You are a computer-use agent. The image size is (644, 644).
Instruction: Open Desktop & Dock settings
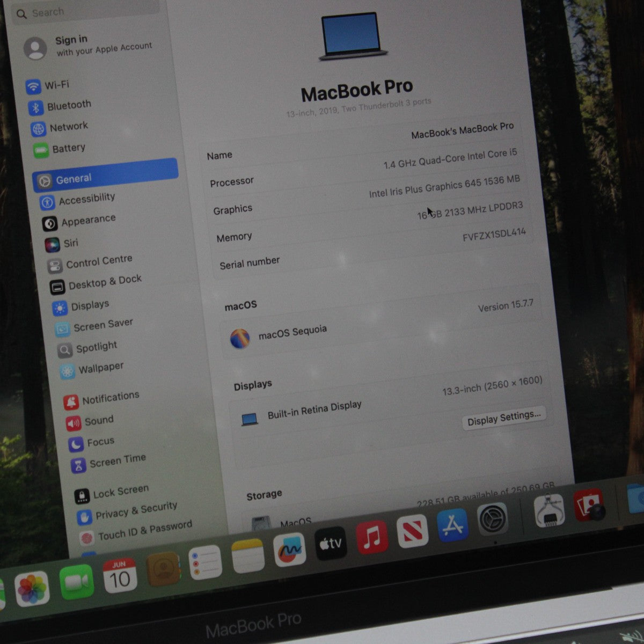click(x=96, y=283)
